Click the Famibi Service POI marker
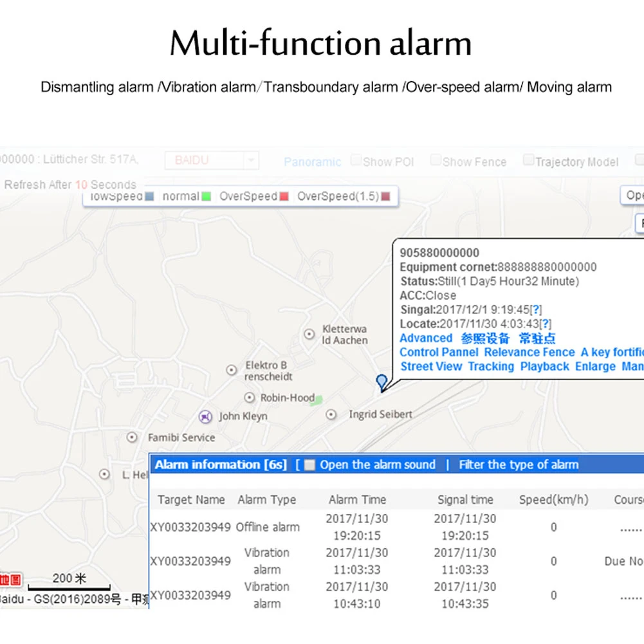Screen dimensions: 644x644 [132, 437]
